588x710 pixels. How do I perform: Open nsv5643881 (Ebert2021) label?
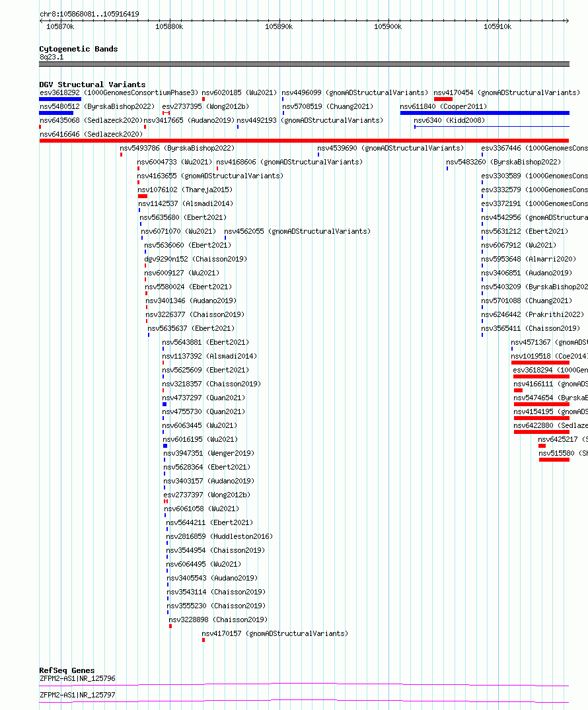[x=205, y=342]
